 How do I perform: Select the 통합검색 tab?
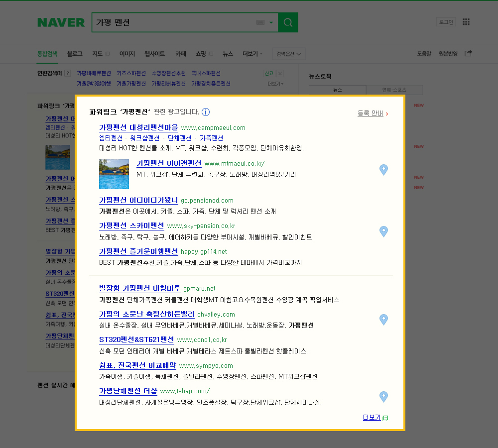click(47, 54)
